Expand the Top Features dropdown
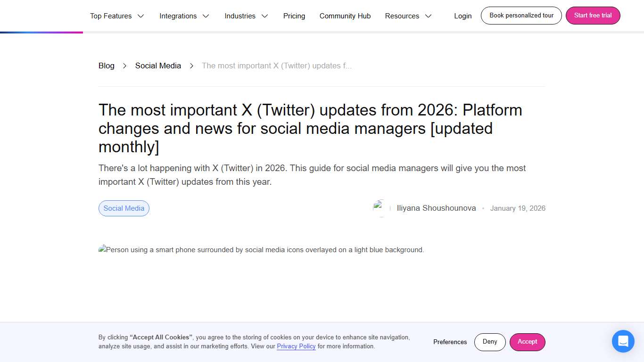The image size is (644, 362). pos(116,16)
